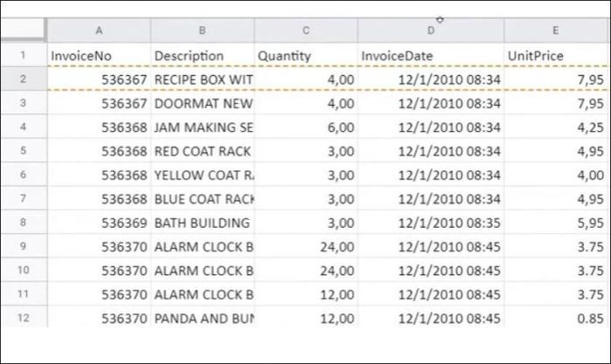Select column E header
611x364 pixels.
tap(556, 31)
